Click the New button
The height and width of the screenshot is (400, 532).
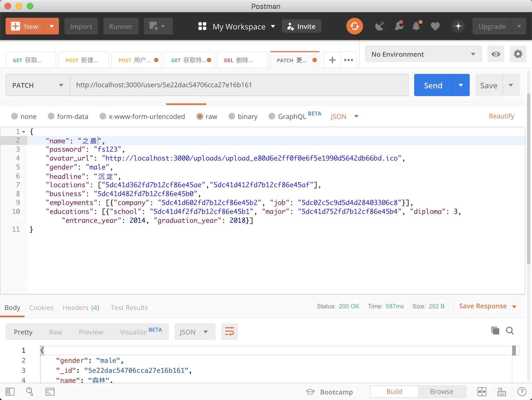[x=25, y=26]
